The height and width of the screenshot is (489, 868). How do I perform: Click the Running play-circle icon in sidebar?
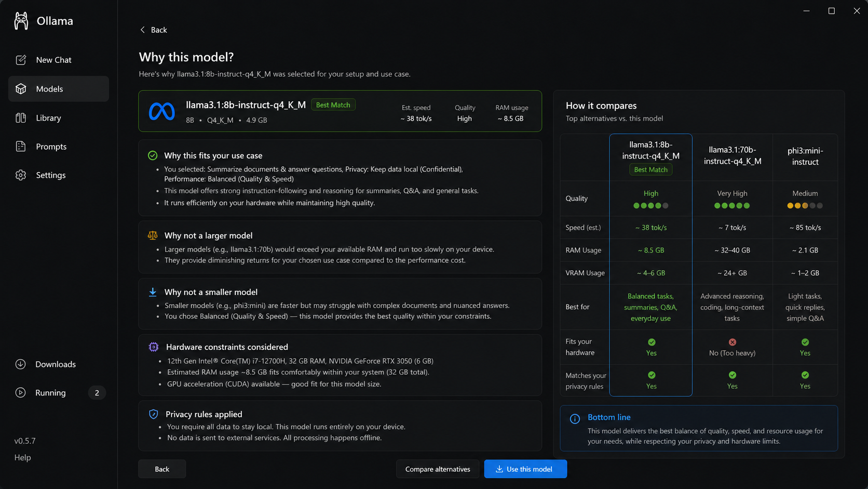(20, 393)
